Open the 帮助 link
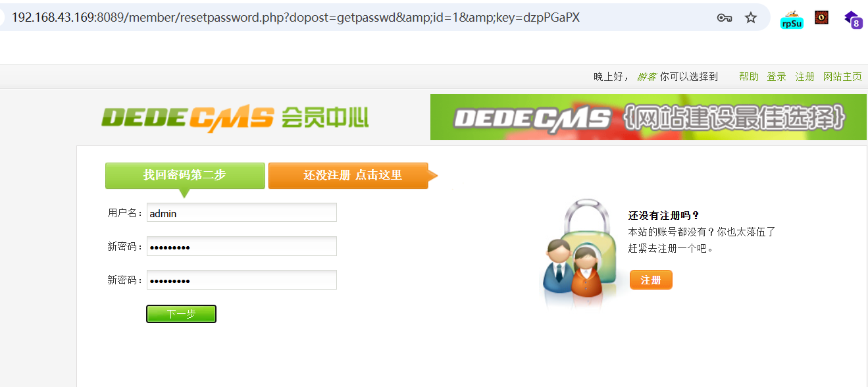Viewport: 868px width, 387px height. pos(749,77)
